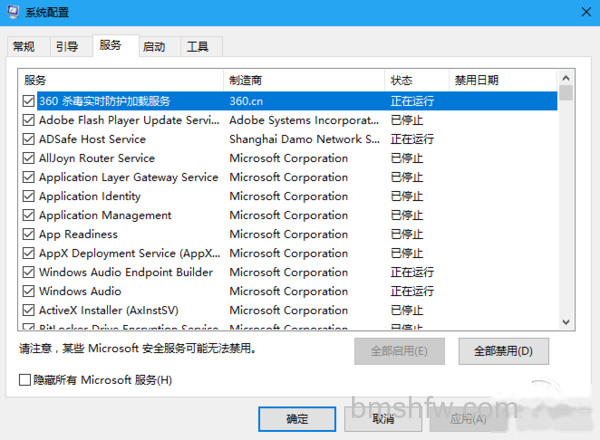Toggle the Windows Audio checkbox
The height and width of the screenshot is (440, 600).
click(x=28, y=291)
